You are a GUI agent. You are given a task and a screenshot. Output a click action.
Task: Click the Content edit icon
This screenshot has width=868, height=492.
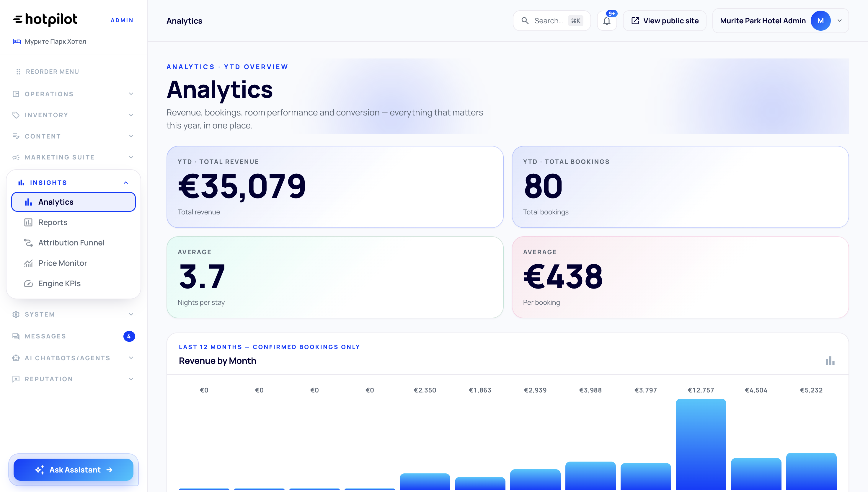16,136
